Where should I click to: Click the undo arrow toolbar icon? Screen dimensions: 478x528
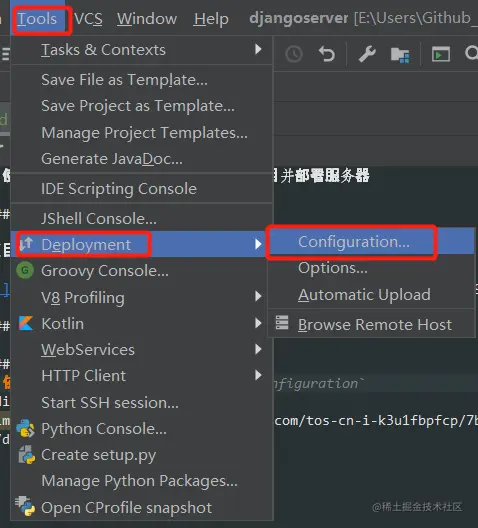coord(327,54)
